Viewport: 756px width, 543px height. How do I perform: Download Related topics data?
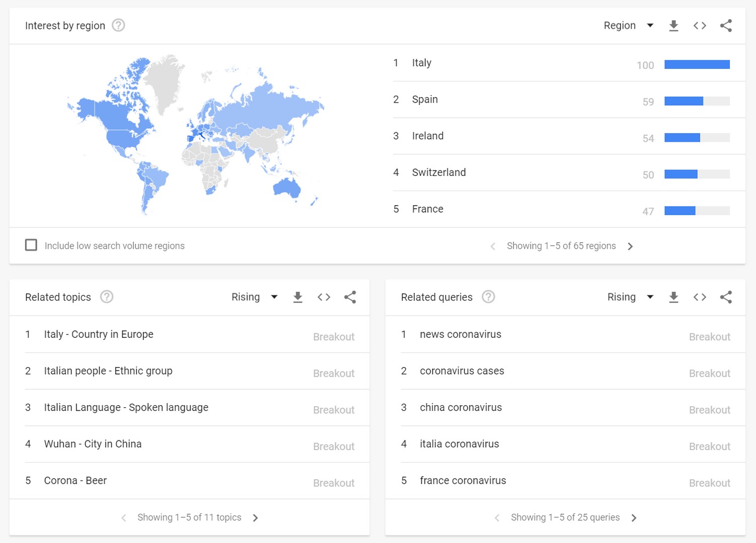click(x=298, y=297)
